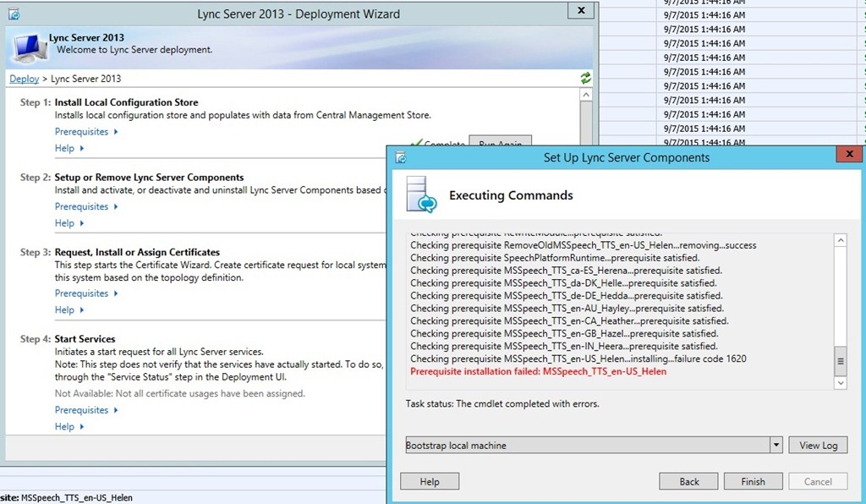Viewport: 866px width, 504px height.
Task: Select the MSSpeech_TTS_en-CA_Heather log line
Action: coord(569,321)
